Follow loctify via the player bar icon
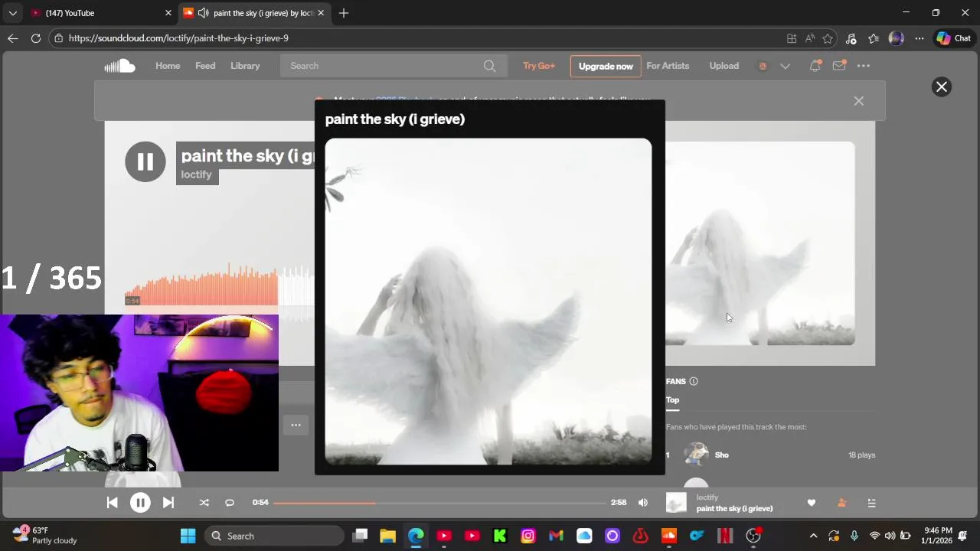 pos(842,503)
